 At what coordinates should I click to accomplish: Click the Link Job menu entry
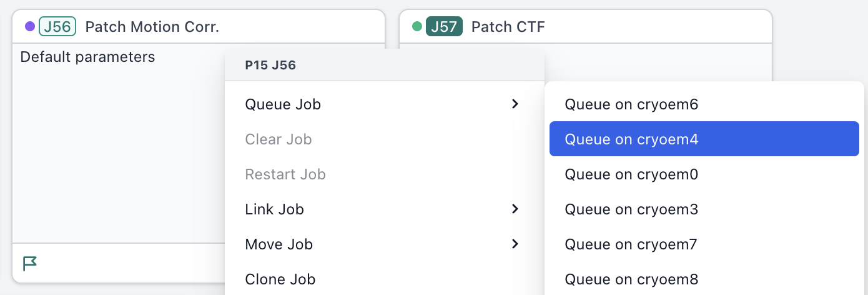coord(275,209)
